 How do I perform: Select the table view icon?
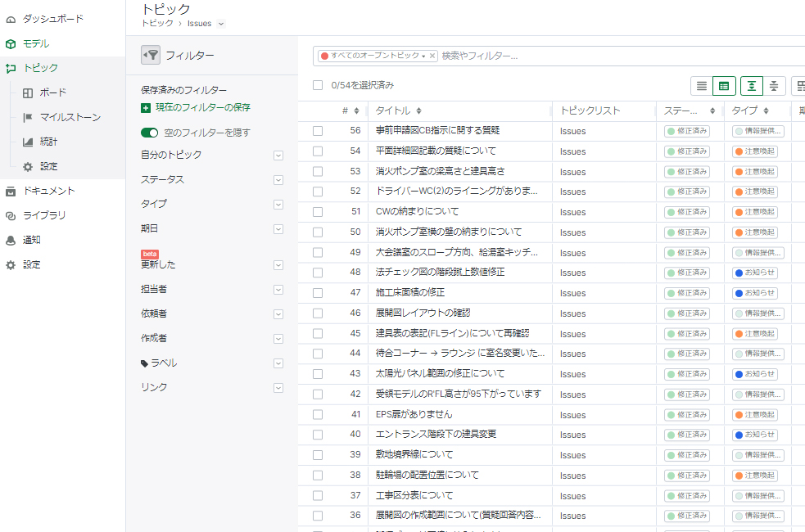click(x=724, y=86)
